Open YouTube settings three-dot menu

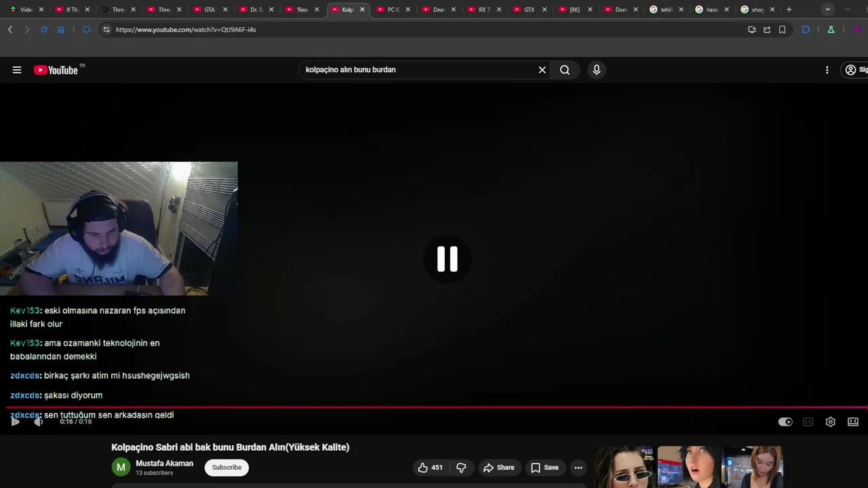827,70
